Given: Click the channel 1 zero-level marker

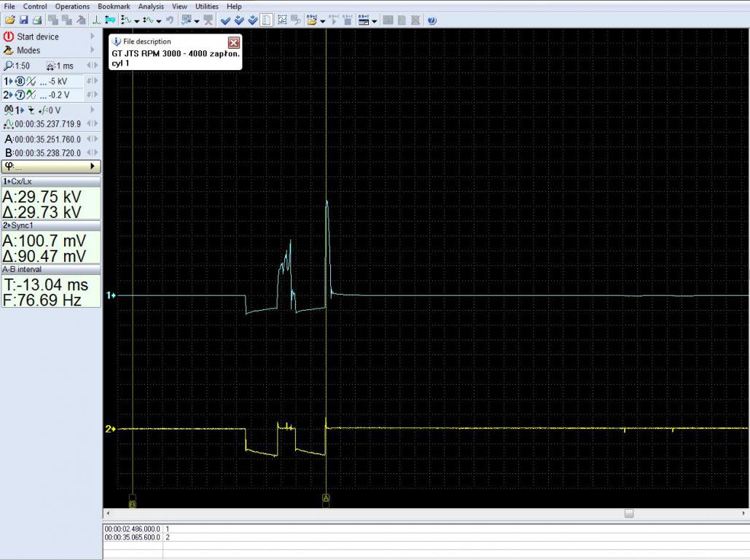Looking at the screenshot, I should (111, 295).
